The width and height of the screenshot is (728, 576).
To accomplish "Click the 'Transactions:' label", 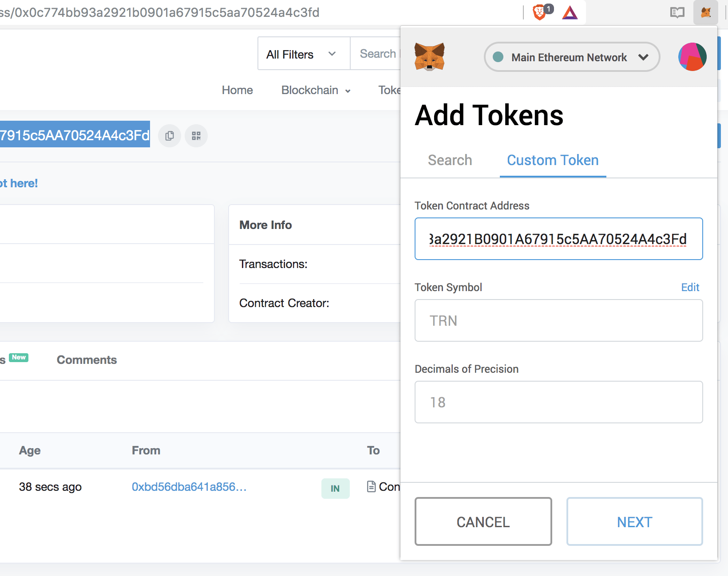I will 273,264.
